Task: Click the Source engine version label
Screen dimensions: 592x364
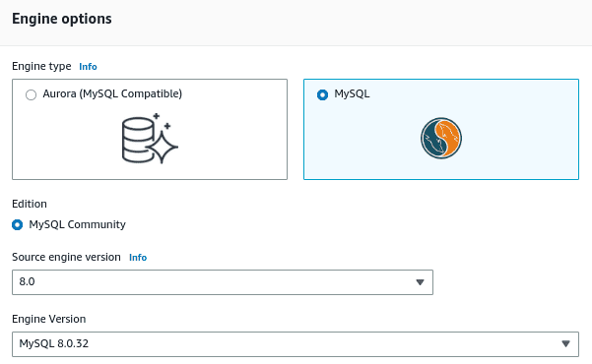Action: [66, 257]
